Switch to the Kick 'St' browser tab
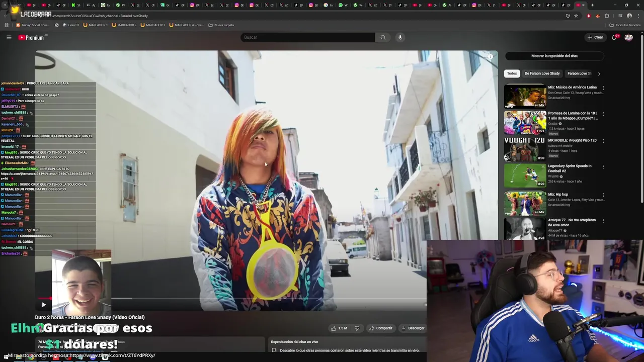 (76, 5)
